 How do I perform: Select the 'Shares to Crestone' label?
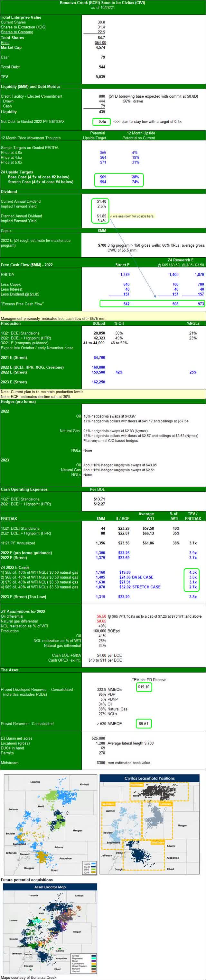point(17,32)
